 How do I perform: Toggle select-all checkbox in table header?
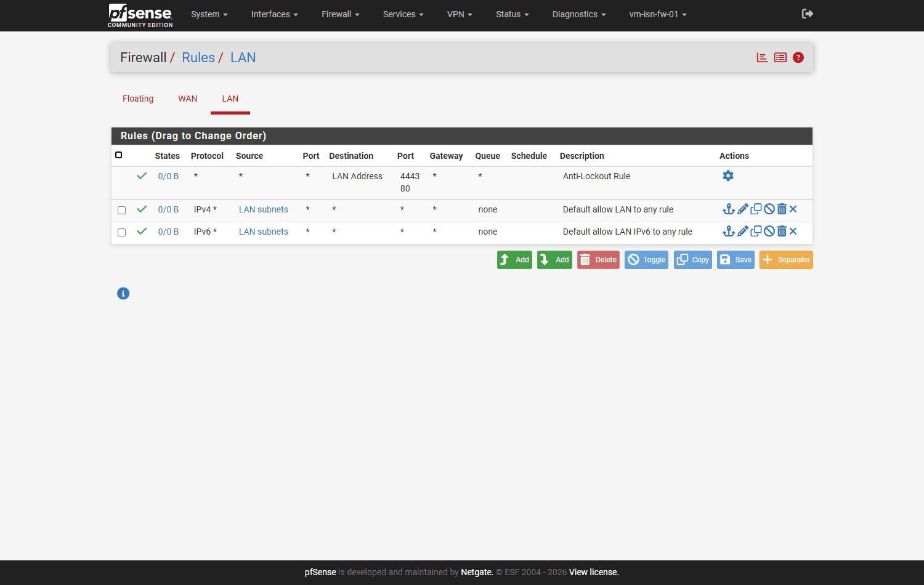[119, 155]
